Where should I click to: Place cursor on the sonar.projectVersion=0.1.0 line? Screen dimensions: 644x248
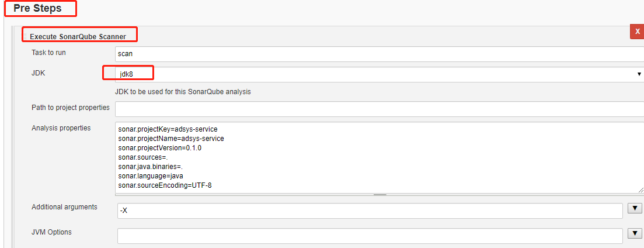(x=160, y=148)
